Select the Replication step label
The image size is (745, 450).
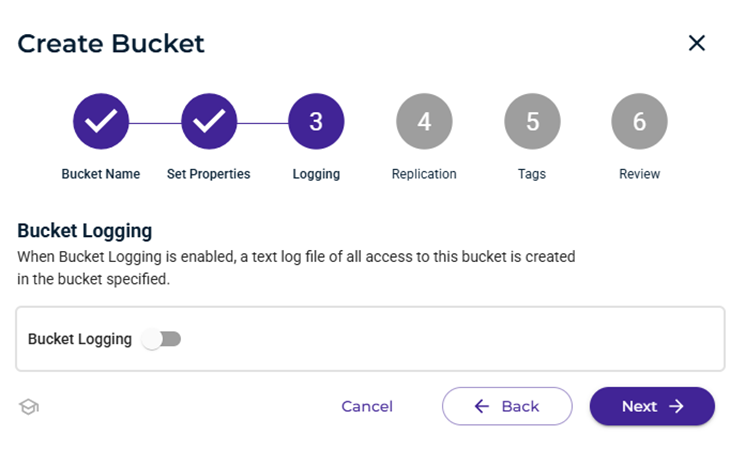(x=424, y=174)
